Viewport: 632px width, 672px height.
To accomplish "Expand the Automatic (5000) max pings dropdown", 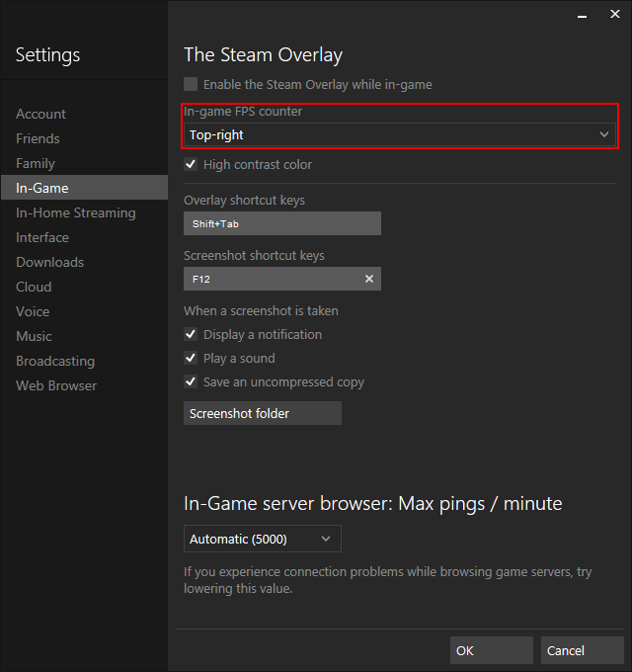I will [262, 539].
